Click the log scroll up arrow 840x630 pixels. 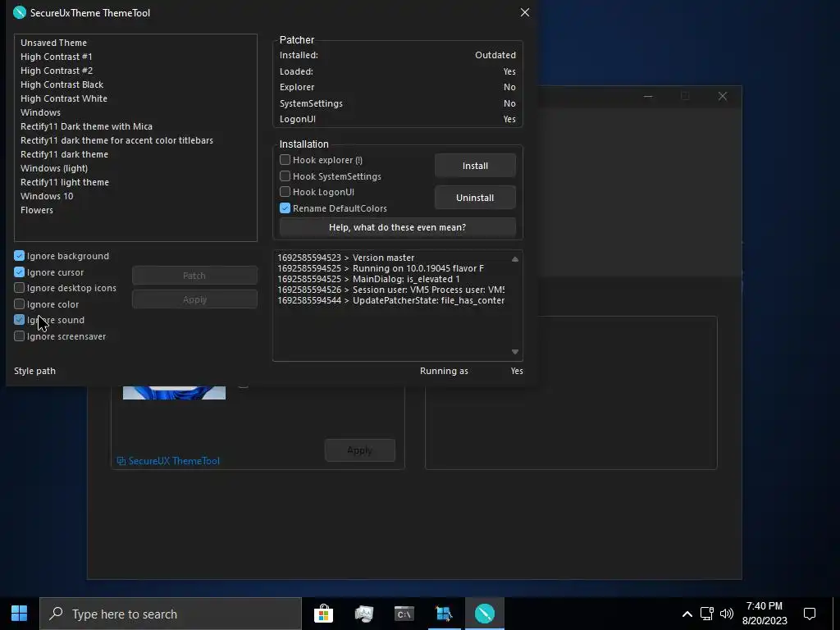(x=515, y=258)
